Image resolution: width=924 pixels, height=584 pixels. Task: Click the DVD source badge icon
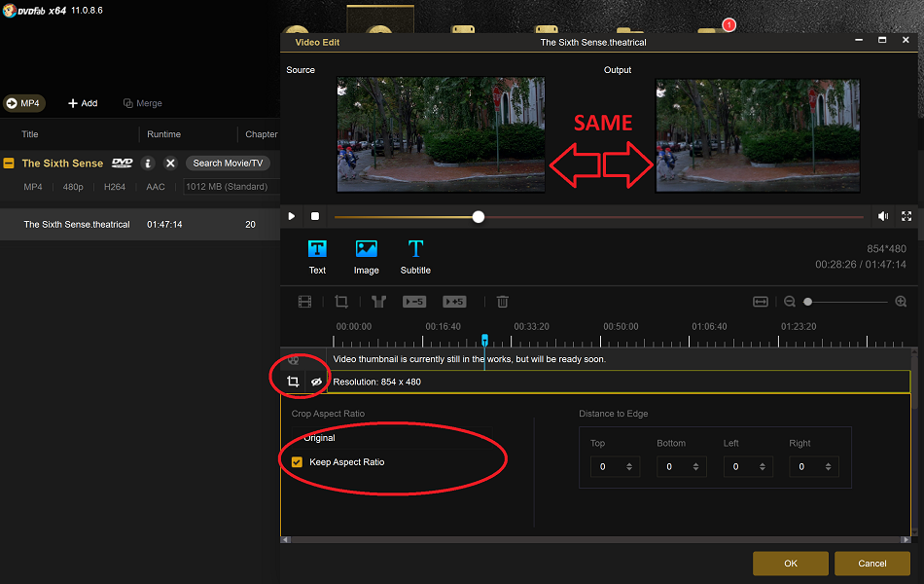[123, 163]
